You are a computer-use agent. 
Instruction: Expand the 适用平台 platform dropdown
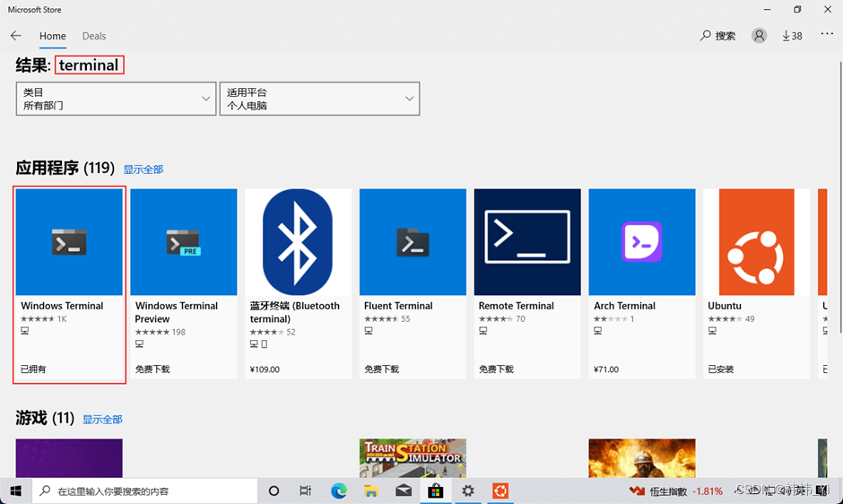[319, 99]
